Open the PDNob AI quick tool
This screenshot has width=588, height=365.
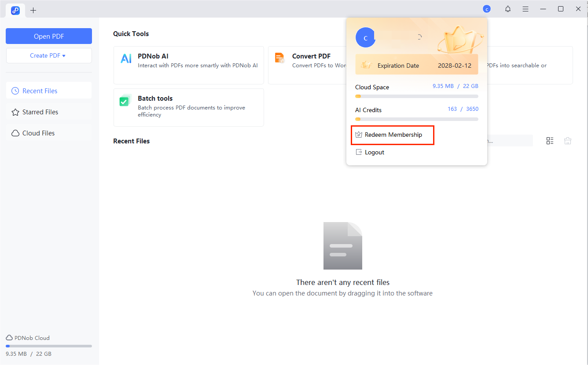pos(189,65)
